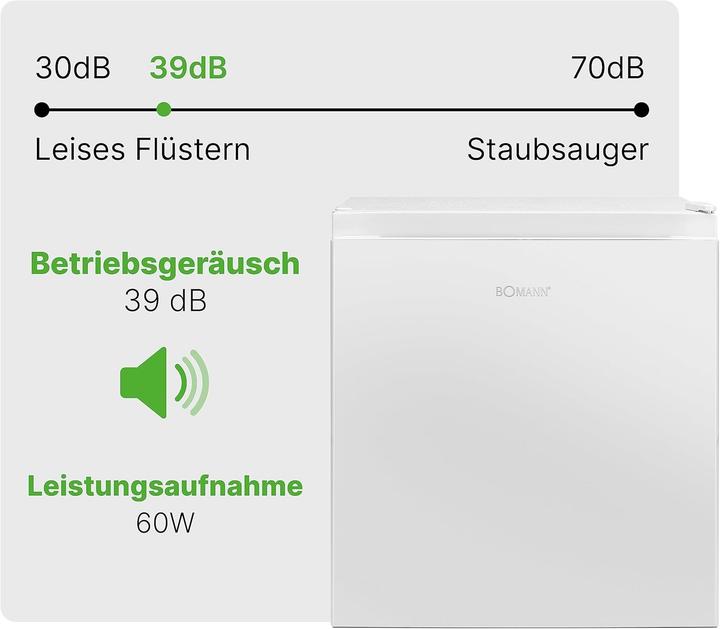Click the black 30dB endpoint dot

pos(42,110)
